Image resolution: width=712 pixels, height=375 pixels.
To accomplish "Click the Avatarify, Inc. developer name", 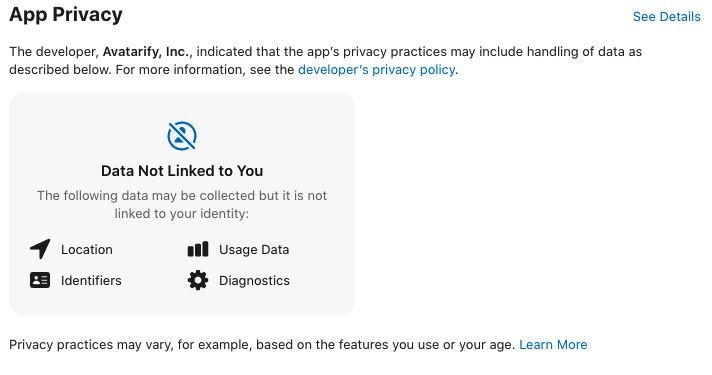I will click(x=147, y=52).
